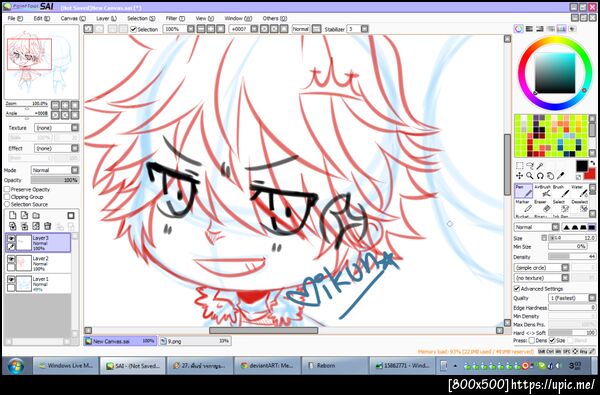
Task: Select the Pen tool
Action: coord(523,191)
